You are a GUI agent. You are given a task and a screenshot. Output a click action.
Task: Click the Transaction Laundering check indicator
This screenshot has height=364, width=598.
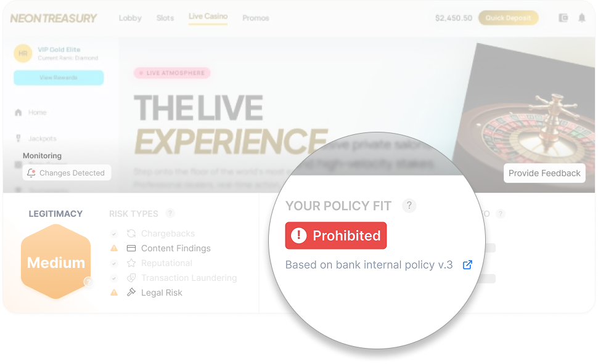point(113,278)
